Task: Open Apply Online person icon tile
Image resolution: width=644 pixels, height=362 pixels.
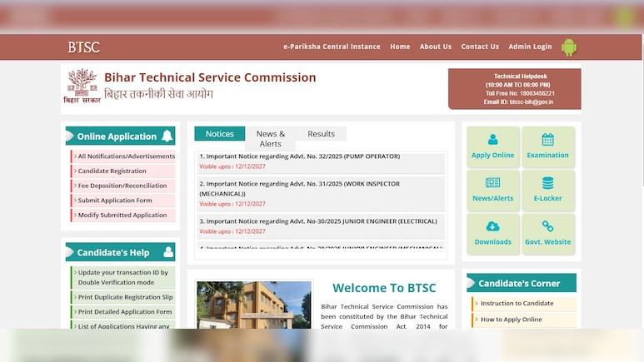Action: [x=493, y=147]
